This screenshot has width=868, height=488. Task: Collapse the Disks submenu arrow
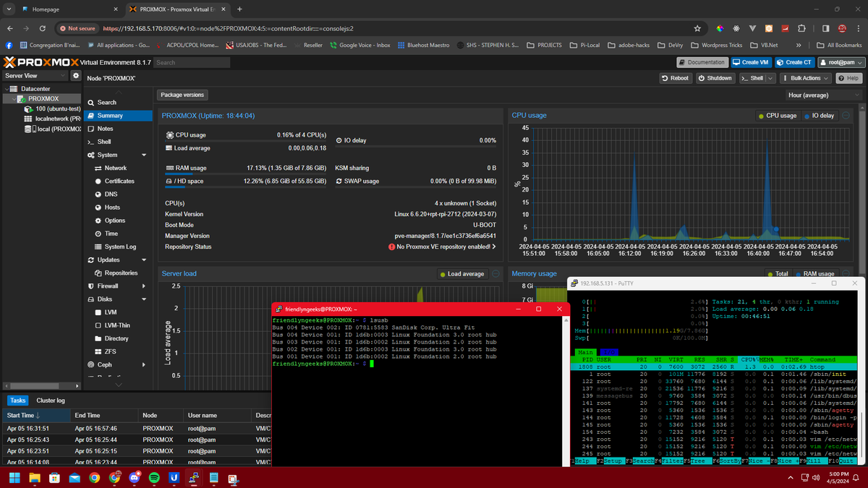tap(144, 299)
